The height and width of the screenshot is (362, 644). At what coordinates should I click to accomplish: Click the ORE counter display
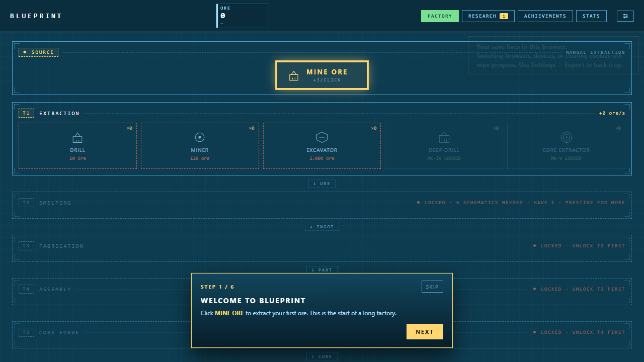click(243, 16)
